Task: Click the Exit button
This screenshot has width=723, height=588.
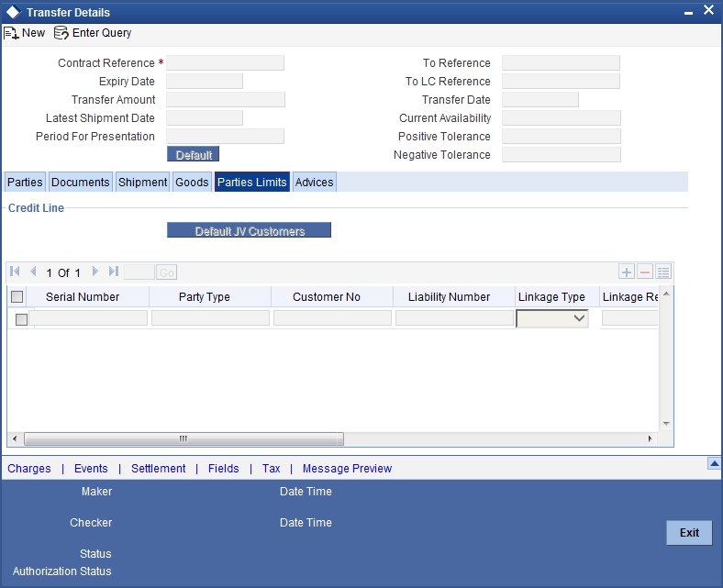Action: pos(689,533)
